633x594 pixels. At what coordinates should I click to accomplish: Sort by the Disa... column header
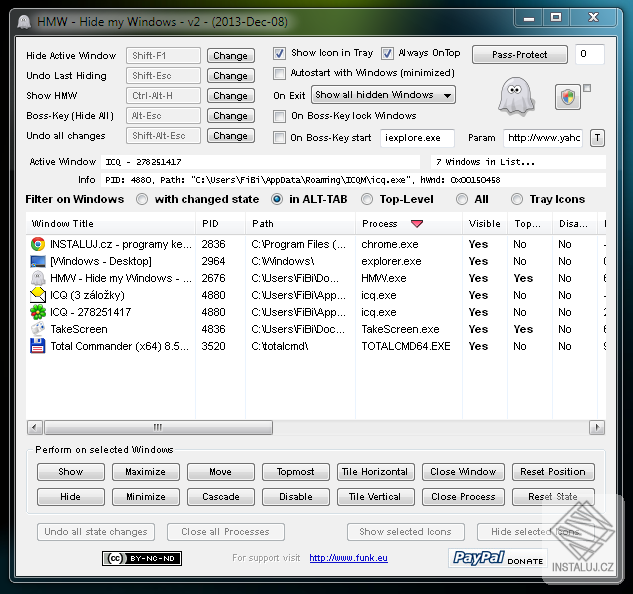[575, 224]
